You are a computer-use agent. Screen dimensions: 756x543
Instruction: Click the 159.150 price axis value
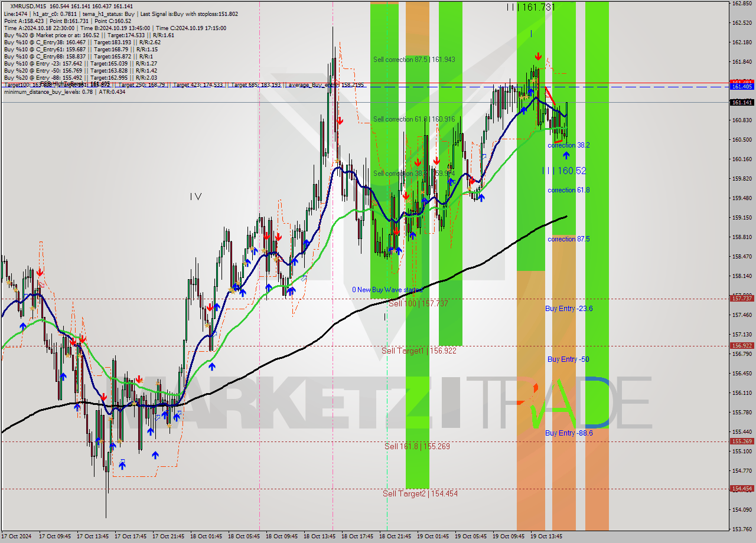coord(742,217)
